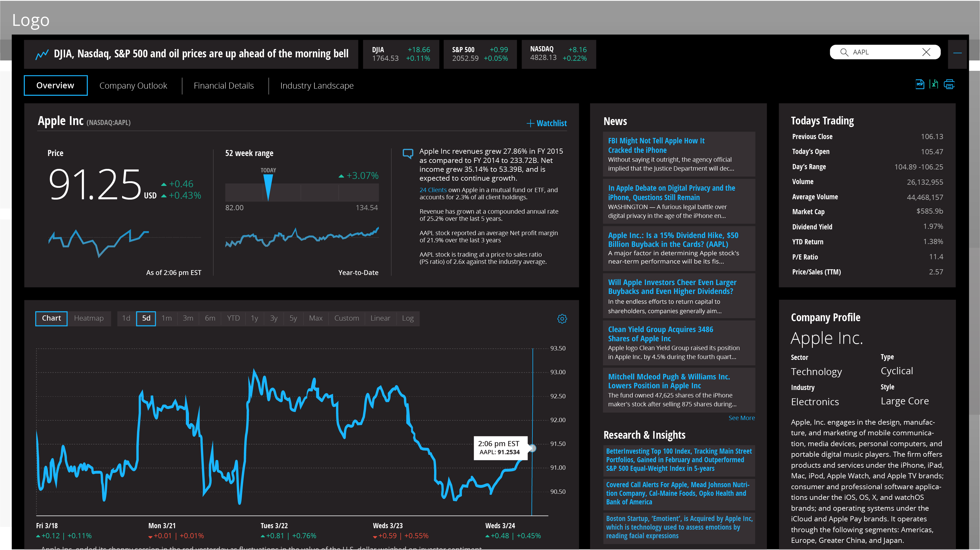
Task: Click the DJIA index tile
Action: click(401, 54)
